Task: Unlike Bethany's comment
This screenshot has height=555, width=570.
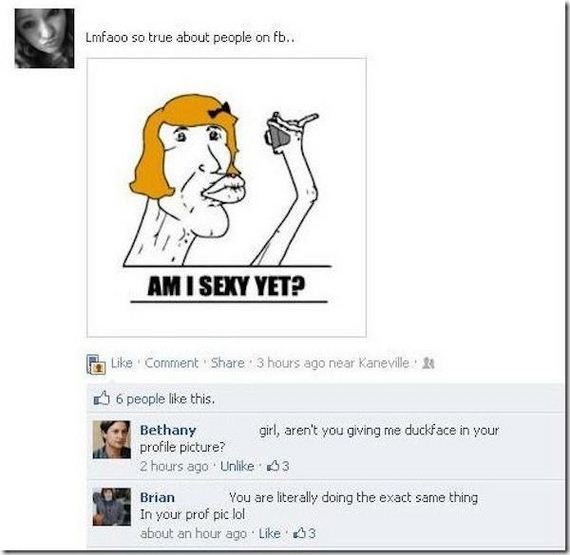Action: pos(237,466)
